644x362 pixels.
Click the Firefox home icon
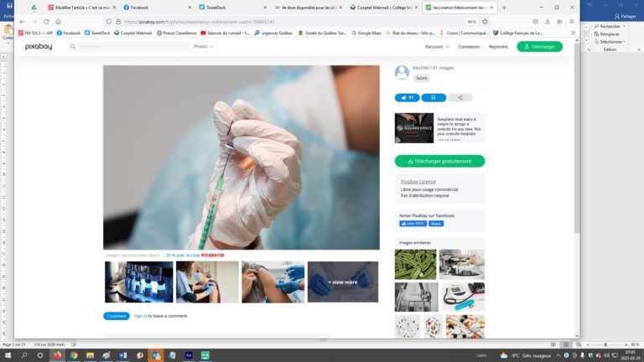(x=58, y=22)
